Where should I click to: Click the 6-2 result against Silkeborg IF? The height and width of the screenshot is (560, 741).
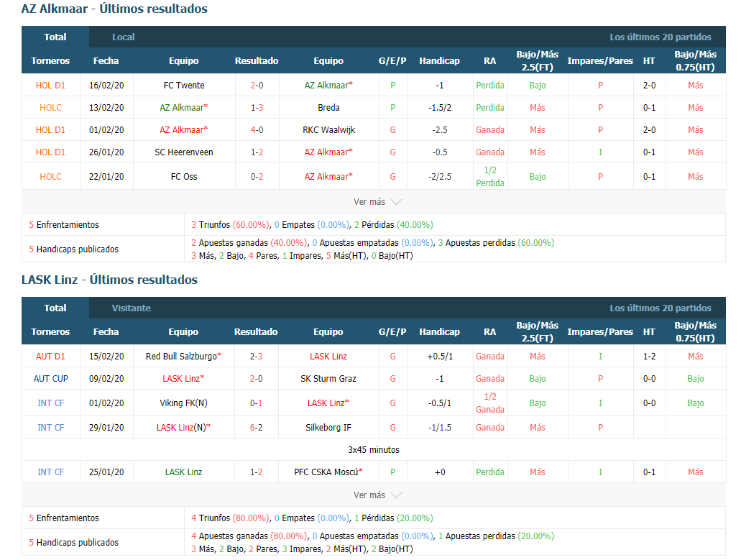click(256, 427)
